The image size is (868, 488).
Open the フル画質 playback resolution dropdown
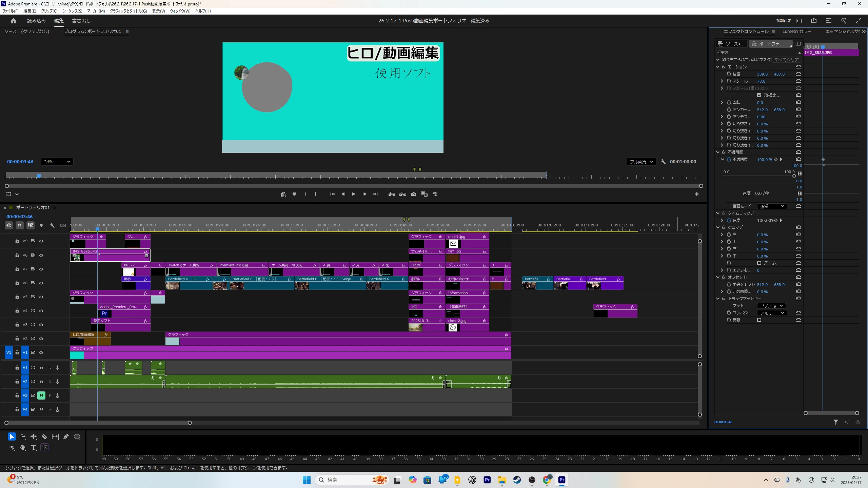point(641,162)
